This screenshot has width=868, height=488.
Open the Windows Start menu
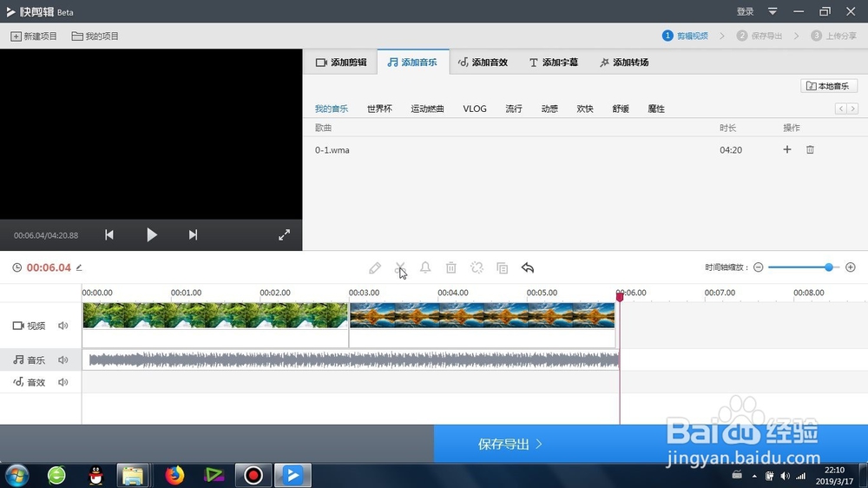click(16, 475)
